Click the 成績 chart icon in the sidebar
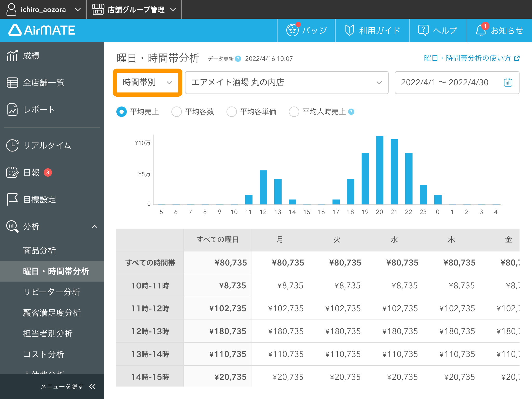The image size is (532, 399). 12,56
